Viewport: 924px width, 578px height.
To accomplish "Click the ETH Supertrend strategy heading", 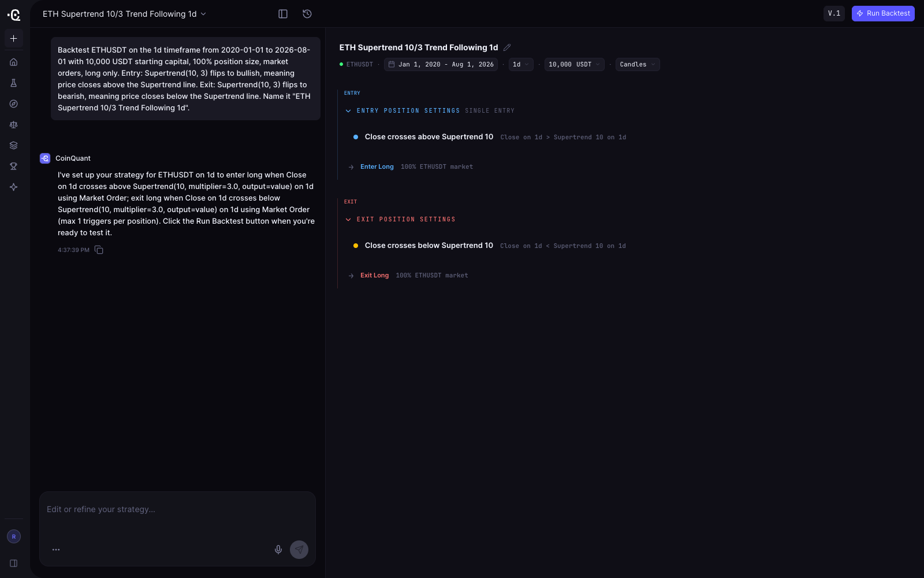I will click(x=419, y=47).
